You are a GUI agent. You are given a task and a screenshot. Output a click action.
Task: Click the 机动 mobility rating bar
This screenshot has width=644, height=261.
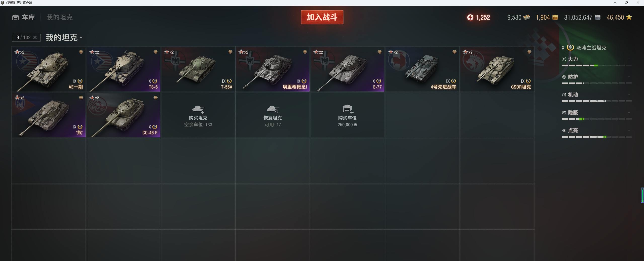coord(597,101)
